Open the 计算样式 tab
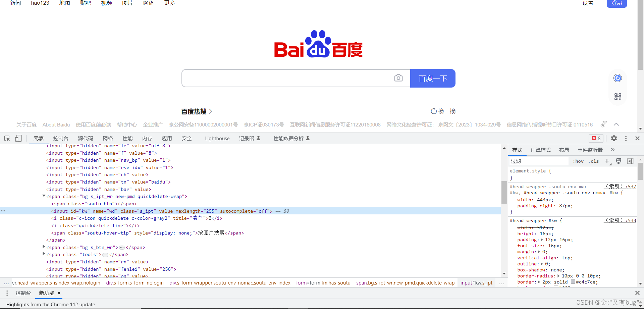Screen dimensions: 644x309 click(x=540, y=150)
